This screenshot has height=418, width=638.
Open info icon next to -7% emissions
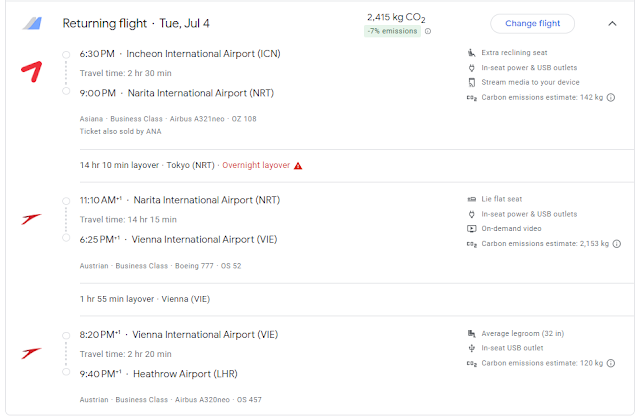428,31
